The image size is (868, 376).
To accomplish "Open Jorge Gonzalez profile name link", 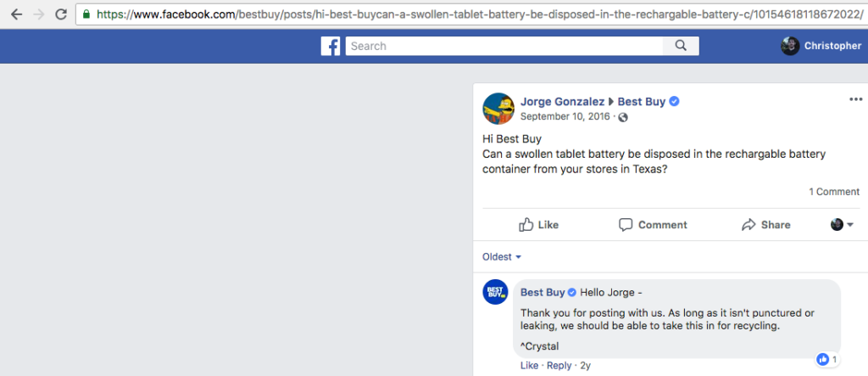I will click(563, 102).
